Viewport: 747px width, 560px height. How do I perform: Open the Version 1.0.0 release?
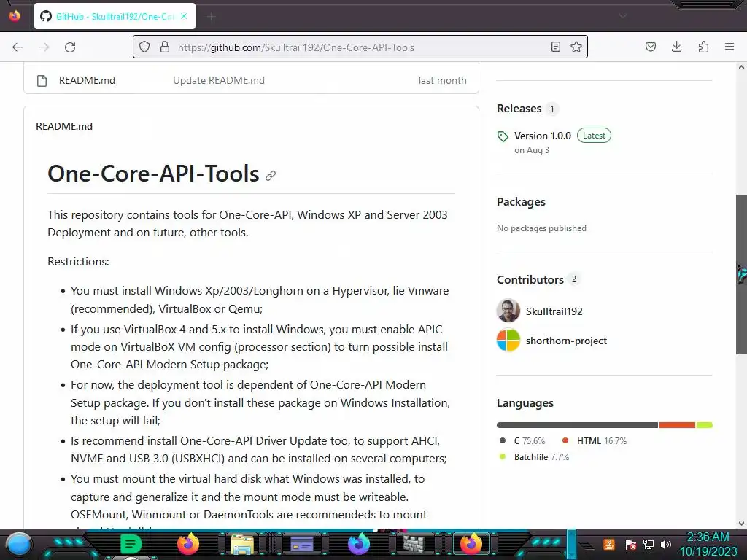[543, 136]
